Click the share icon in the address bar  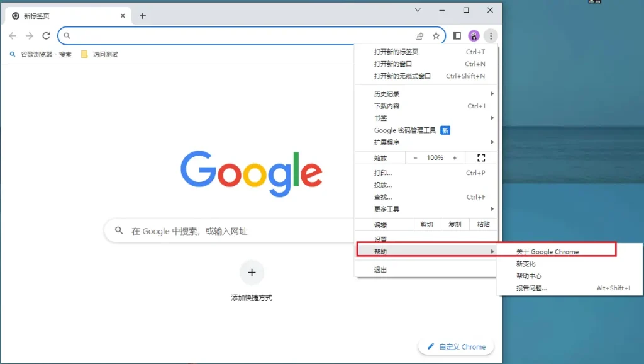click(x=419, y=36)
